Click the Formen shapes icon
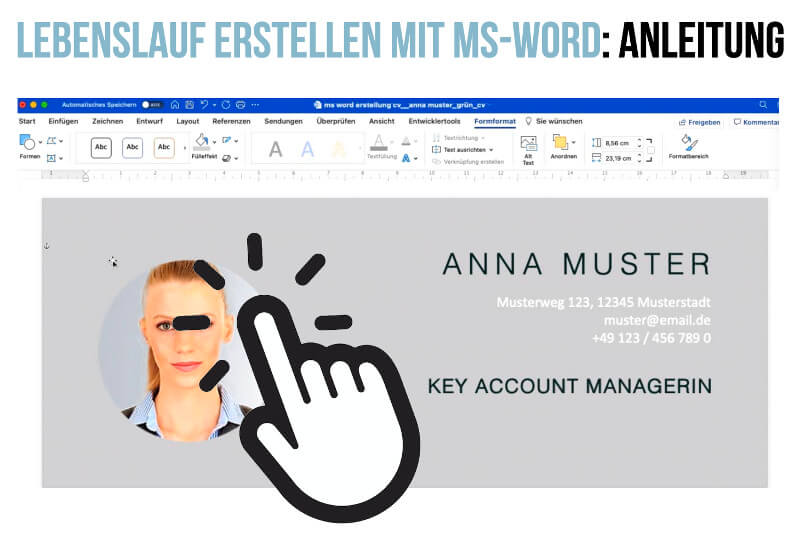 (x=27, y=142)
